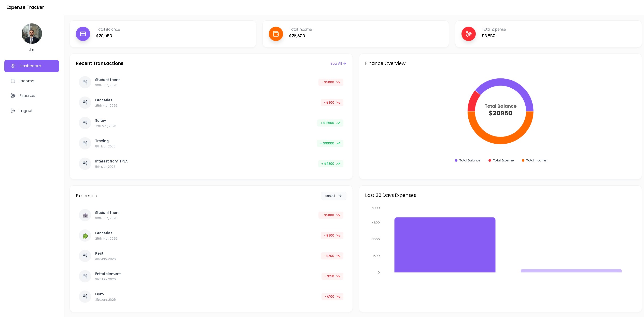Follow See All link in Recent Transactions
This screenshot has width=644, height=317.
point(338,63)
